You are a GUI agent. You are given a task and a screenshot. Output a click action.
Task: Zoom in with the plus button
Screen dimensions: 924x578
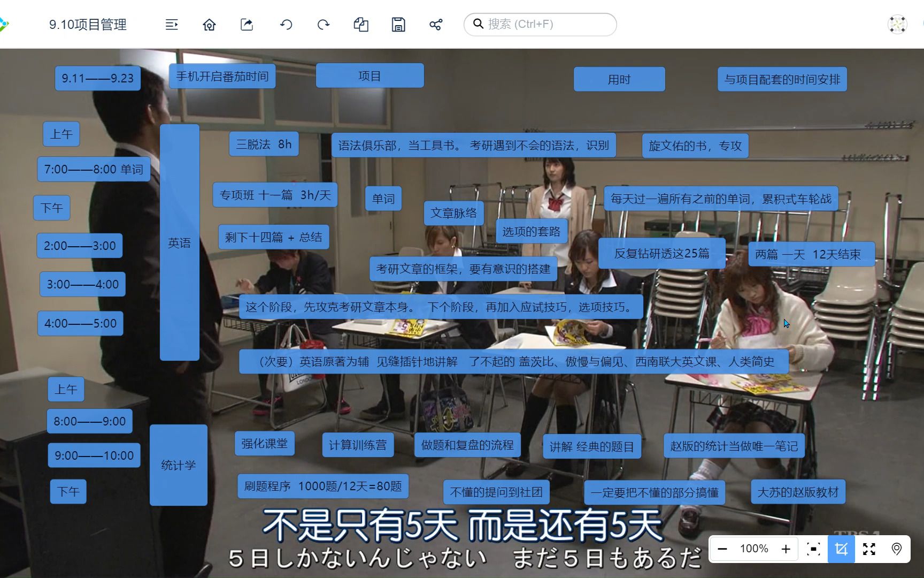coord(786,549)
